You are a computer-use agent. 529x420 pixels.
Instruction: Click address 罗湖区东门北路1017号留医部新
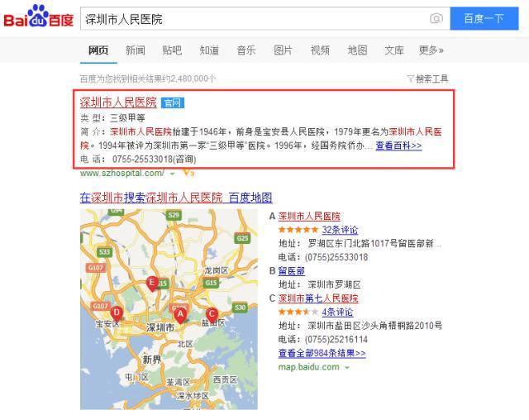[374, 244]
